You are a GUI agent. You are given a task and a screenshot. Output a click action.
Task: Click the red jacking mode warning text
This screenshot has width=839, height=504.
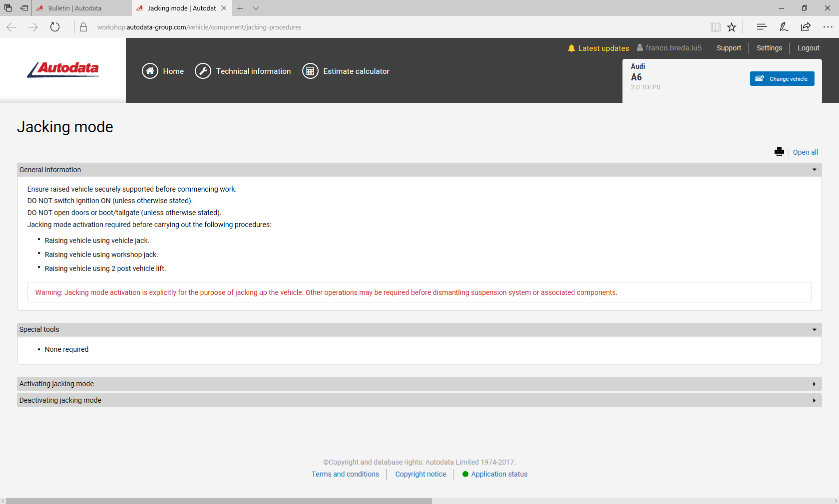click(x=326, y=292)
